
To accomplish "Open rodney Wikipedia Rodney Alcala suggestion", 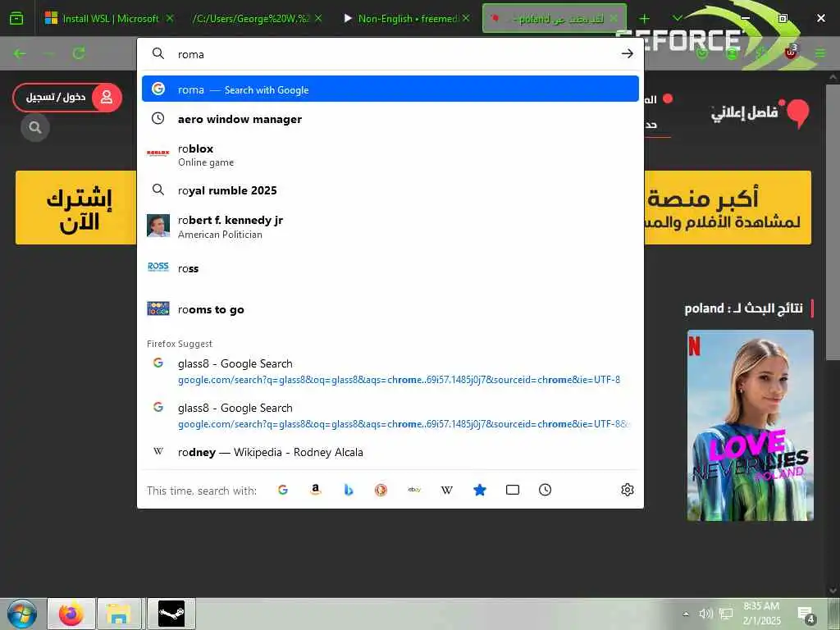I will (x=390, y=452).
